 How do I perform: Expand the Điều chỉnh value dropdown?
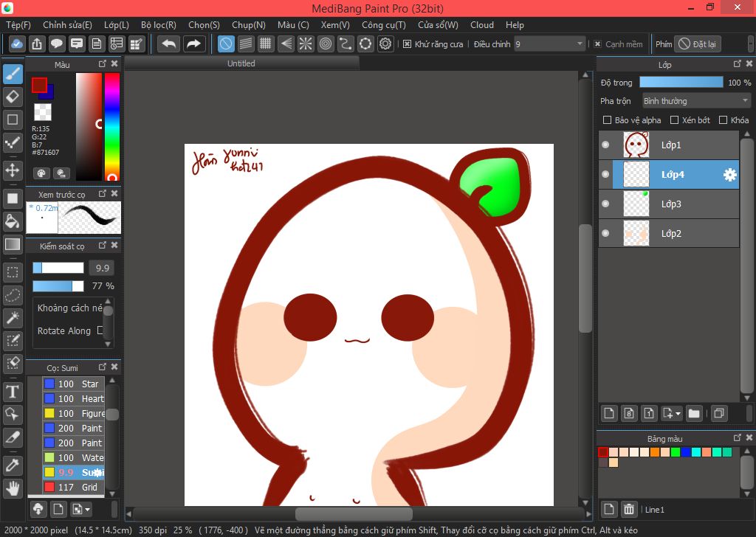580,44
